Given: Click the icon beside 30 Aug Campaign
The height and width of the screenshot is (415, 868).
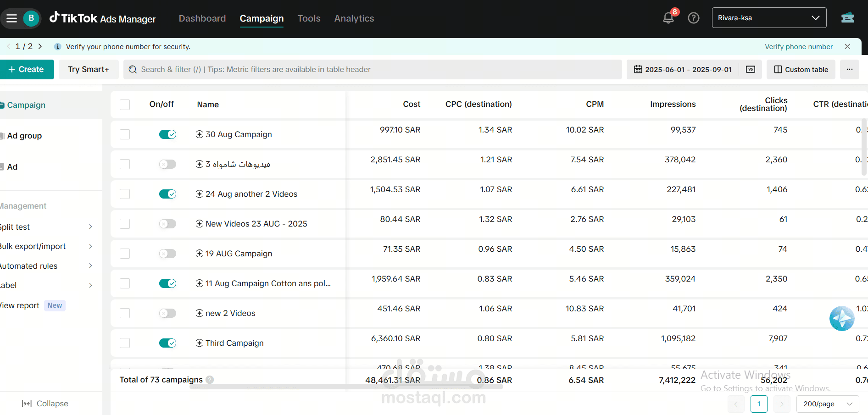Looking at the screenshot, I should pos(200,134).
